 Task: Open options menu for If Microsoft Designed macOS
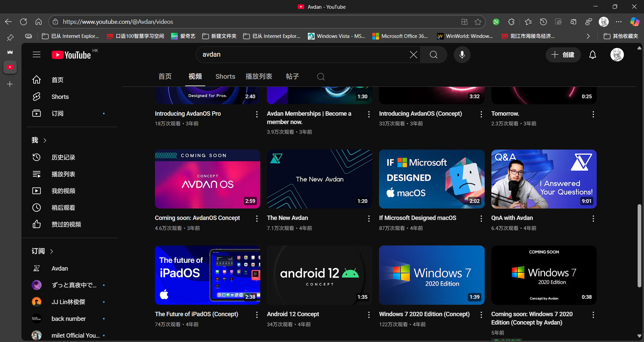(481, 219)
